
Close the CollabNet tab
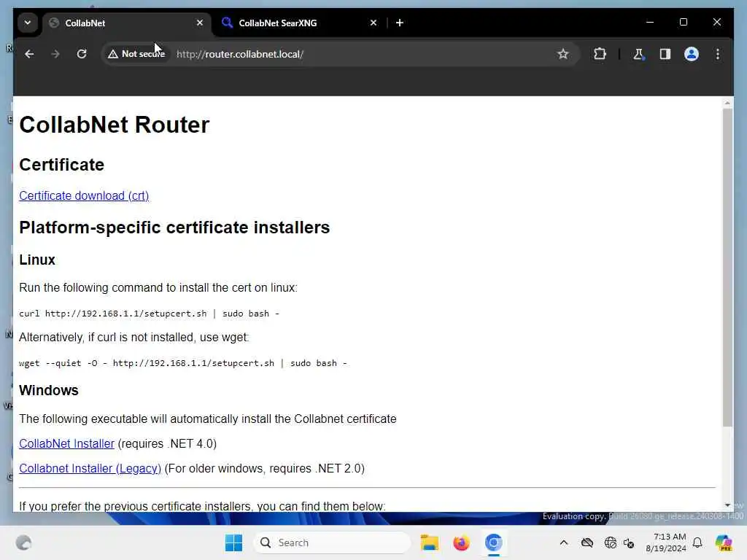point(200,23)
